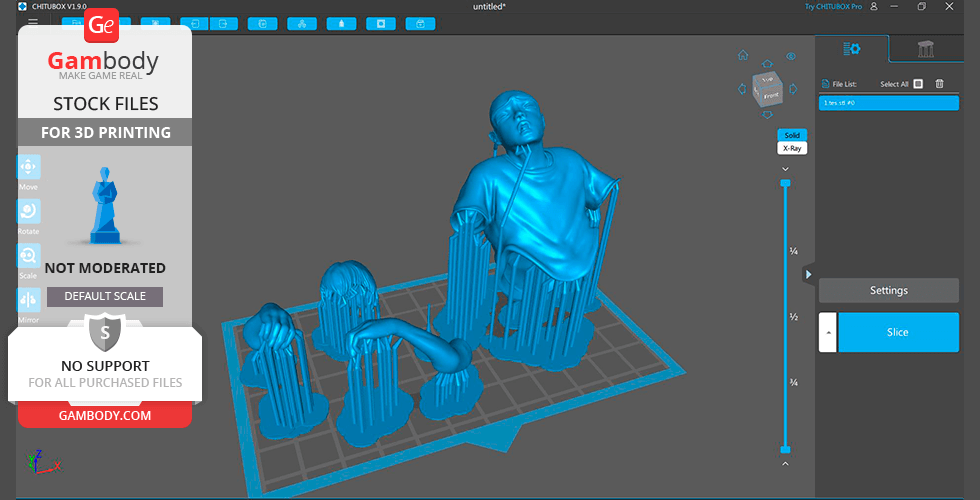Select the Move tool
Screen dimensions: 980x500
[x=29, y=167]
